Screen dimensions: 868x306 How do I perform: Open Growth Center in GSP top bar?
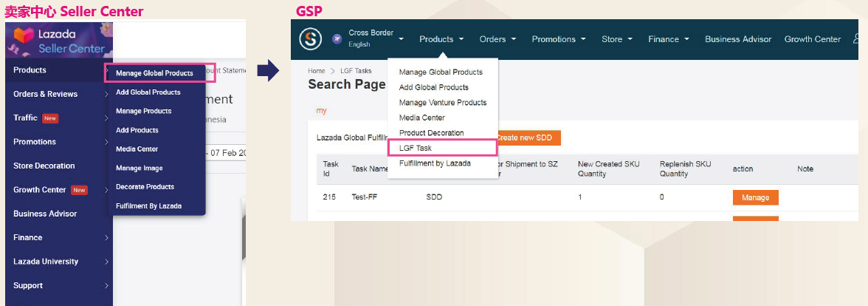coord(812,38)
